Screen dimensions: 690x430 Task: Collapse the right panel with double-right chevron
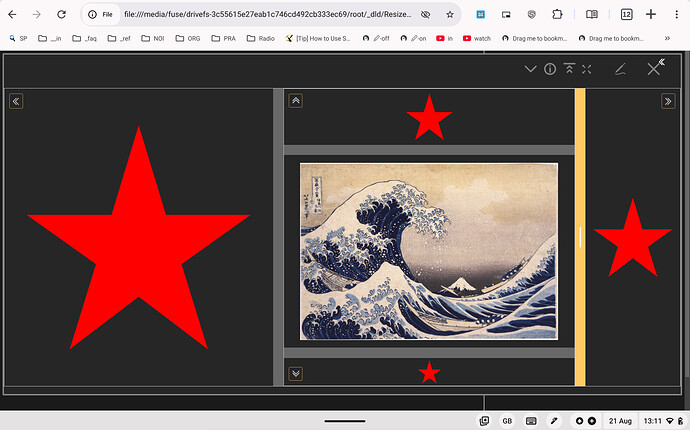coord(668,101)
